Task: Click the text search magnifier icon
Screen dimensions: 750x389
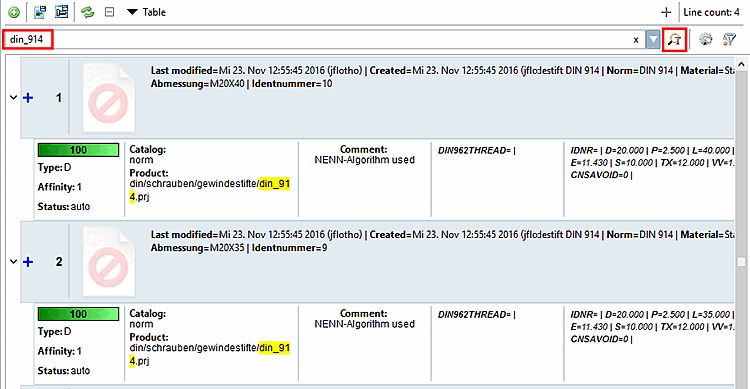Action: (674, 39)
